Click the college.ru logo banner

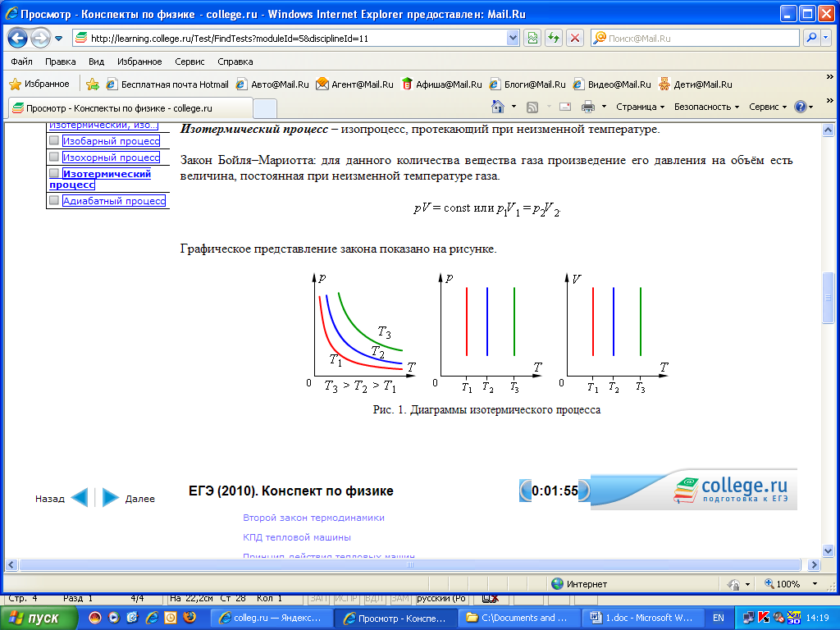(693, 491)
